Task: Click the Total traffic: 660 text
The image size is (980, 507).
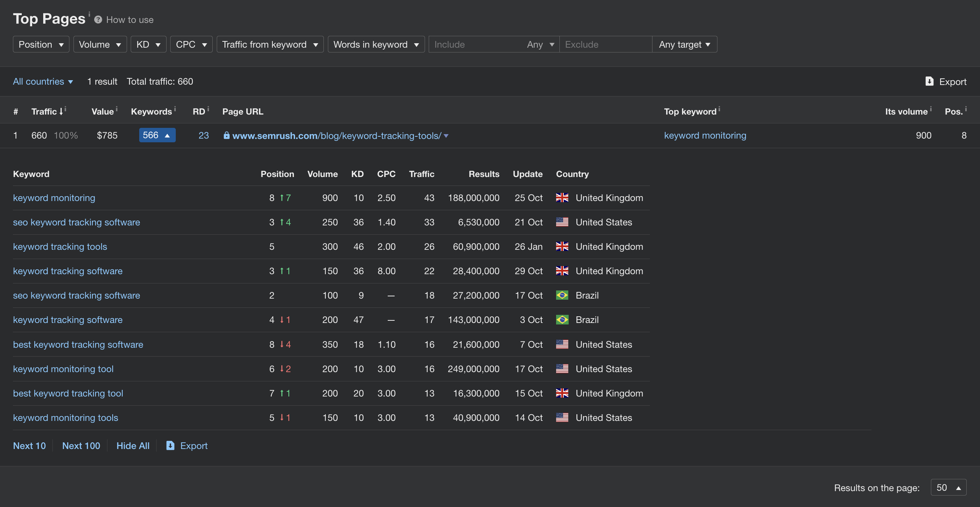Action: (x=160, y=81)
